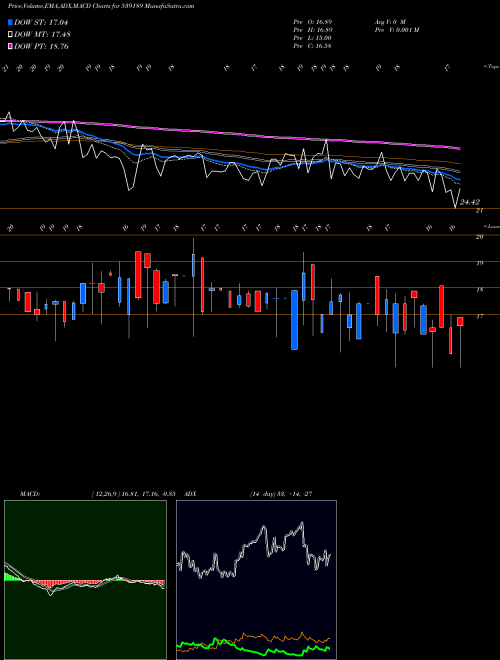Viewport: 500px width, 660px height.
Task: Click the white DOW MT legend swatch
Action: coord(10,35)
